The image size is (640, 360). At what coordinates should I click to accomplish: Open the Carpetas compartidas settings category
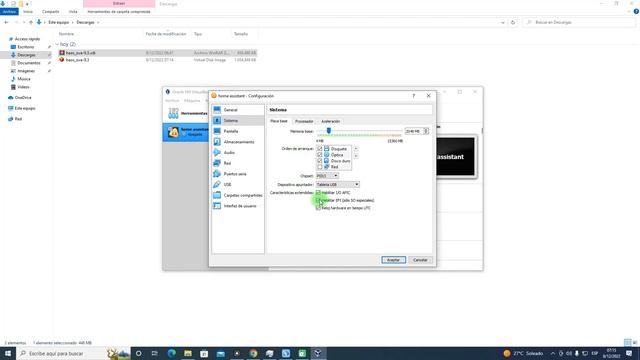coord(238,195)
